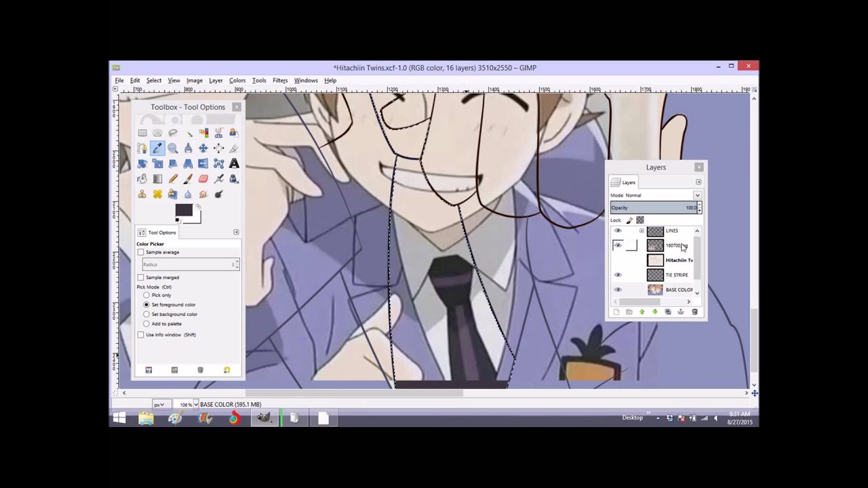Screen dimensions: 868x488
Task: Select the Shear tool
Action: tap(173, 163)
